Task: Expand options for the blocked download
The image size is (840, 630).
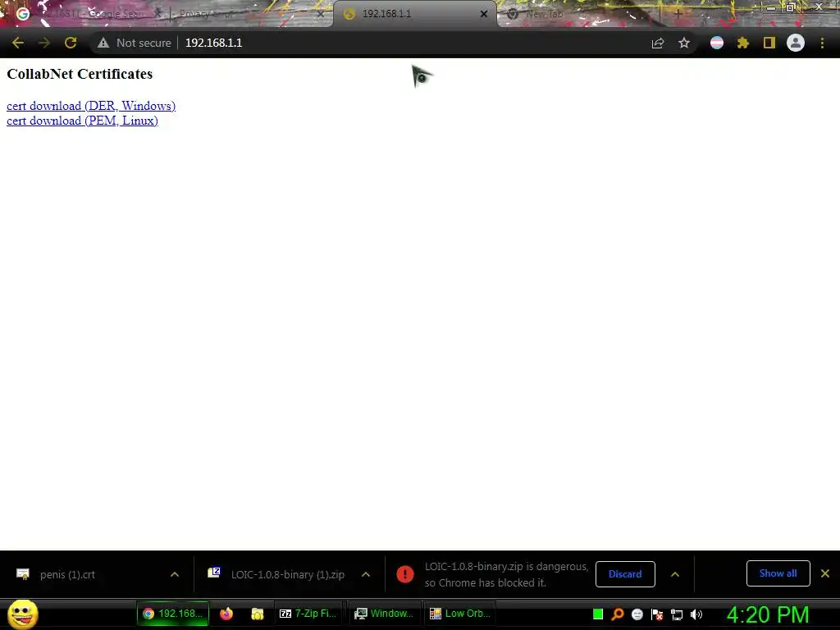Action: (675, 574)
